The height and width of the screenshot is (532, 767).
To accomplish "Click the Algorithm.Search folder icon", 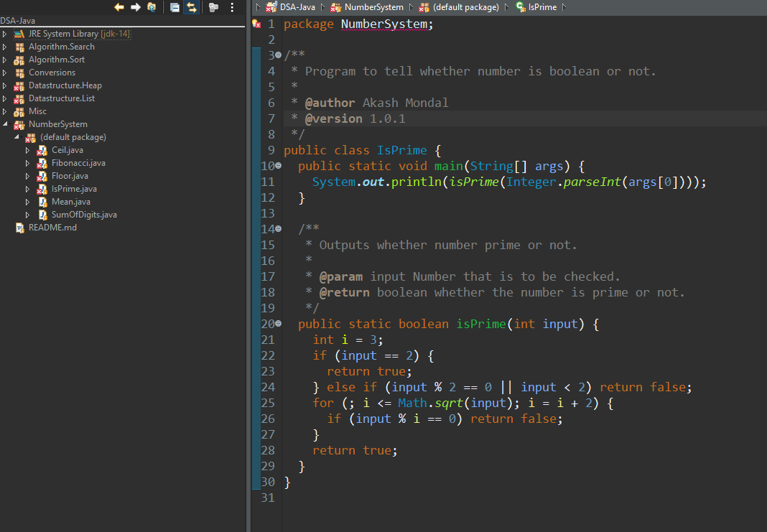I will [x=19, y=47].
